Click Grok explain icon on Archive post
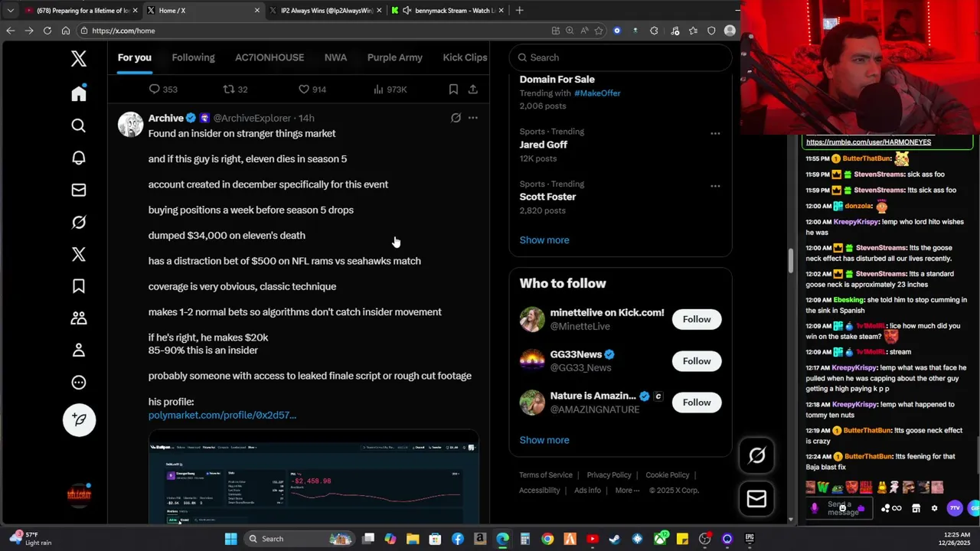The image size is (980, 551). point(456,118)
